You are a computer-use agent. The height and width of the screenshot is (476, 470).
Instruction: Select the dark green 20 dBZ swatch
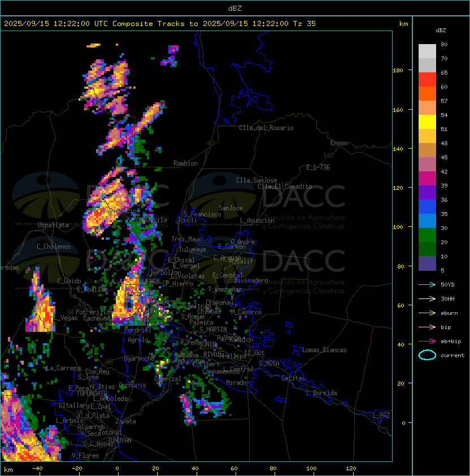coord(427,249)
